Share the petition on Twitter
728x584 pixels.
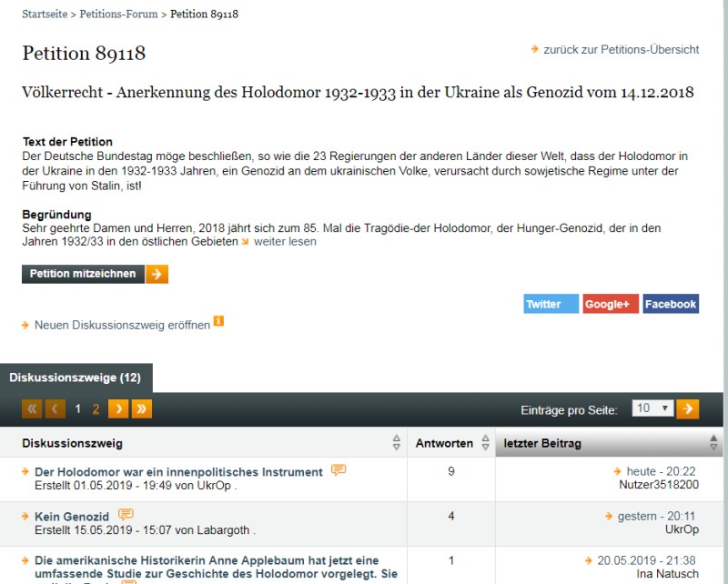551,304
